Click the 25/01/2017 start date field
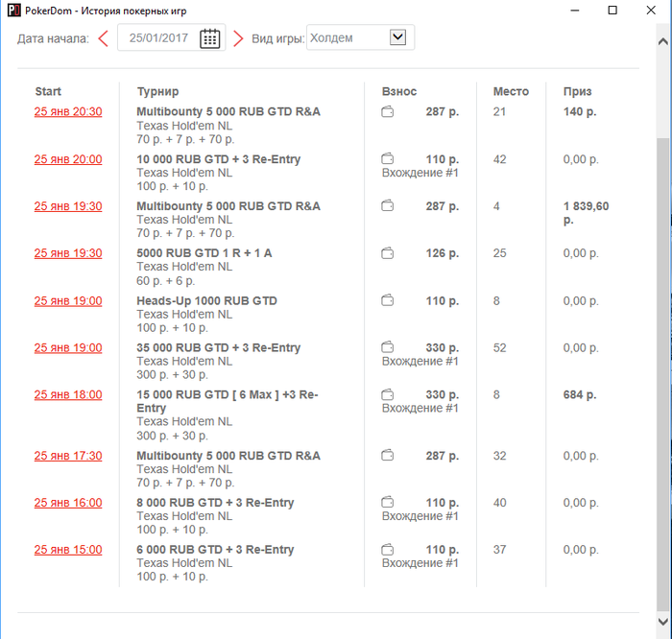The width and height of the screenshot is (672, 639). (x=172, y=38)
